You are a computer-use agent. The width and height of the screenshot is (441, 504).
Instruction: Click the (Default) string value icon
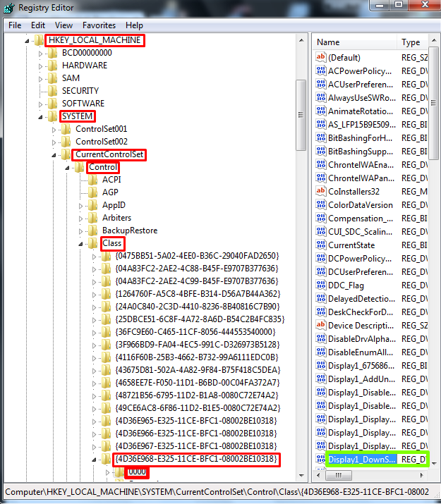(321, 57)
